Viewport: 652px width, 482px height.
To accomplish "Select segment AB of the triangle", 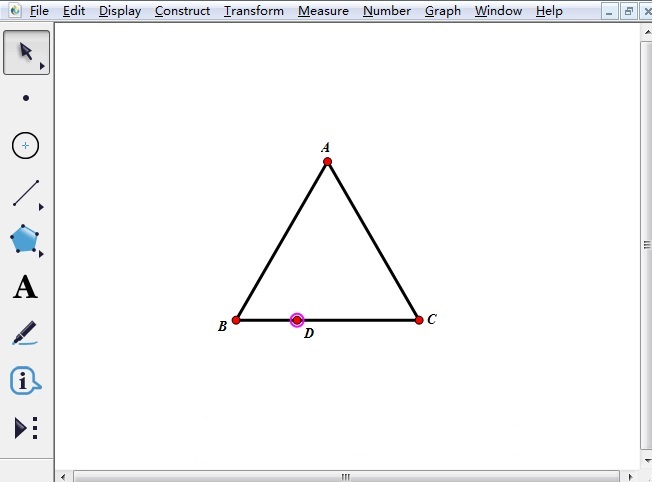I will pos(282,241).
